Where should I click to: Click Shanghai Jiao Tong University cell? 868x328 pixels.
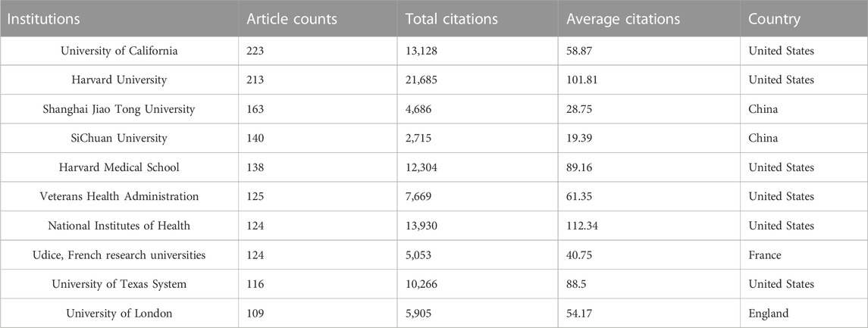click(x=119, y=109)
